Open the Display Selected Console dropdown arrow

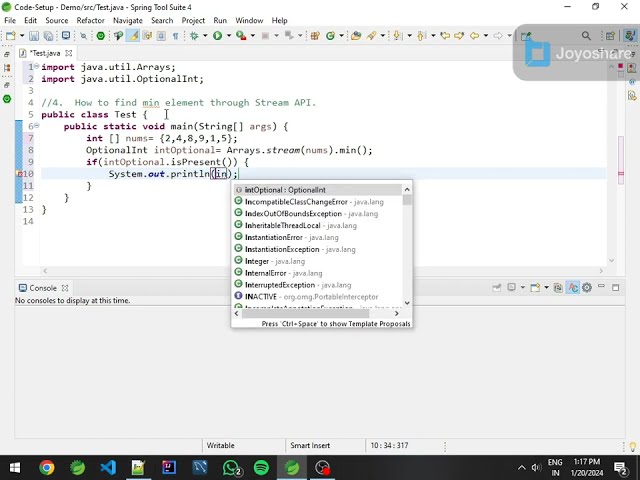(522, 288)
